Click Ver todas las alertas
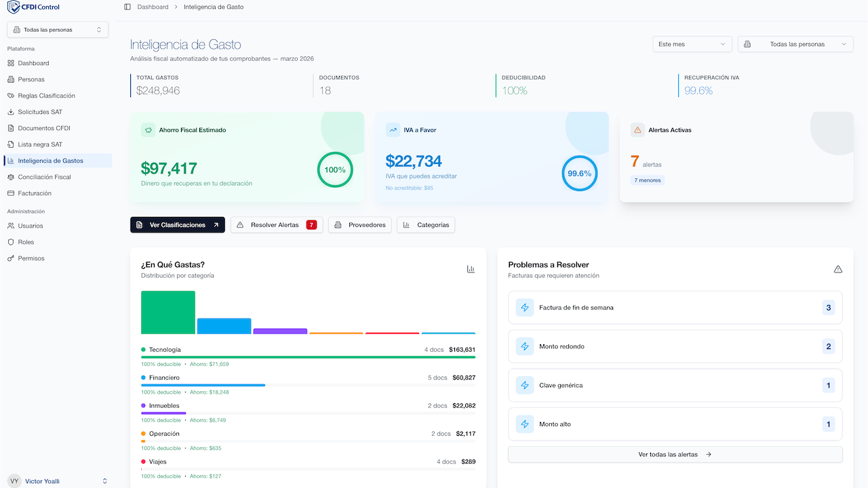The height and width of the screenshot is (488, 868). click(x=675, y=454)
